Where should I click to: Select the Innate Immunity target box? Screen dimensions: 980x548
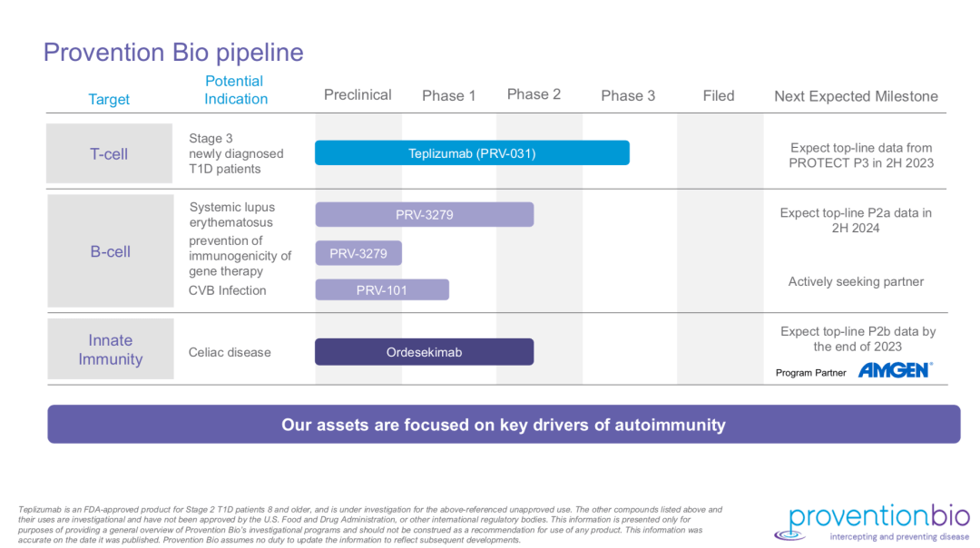(110, 349)
